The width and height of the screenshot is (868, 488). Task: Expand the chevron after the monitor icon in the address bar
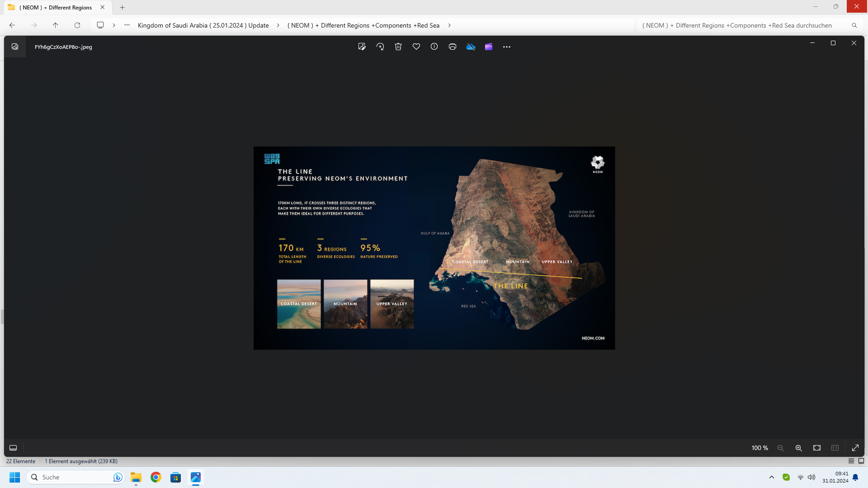(x=114, y=25)
